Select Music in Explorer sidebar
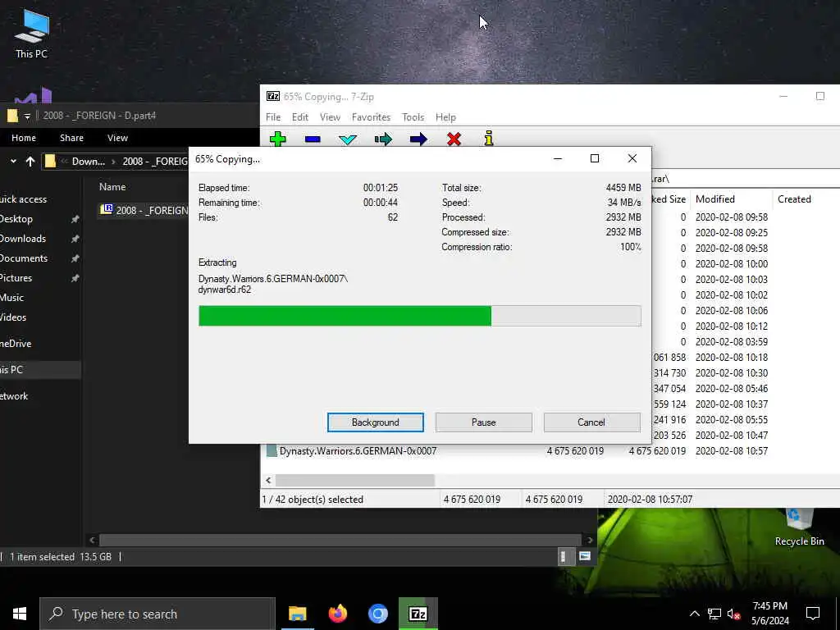 (x=11, y=297)
